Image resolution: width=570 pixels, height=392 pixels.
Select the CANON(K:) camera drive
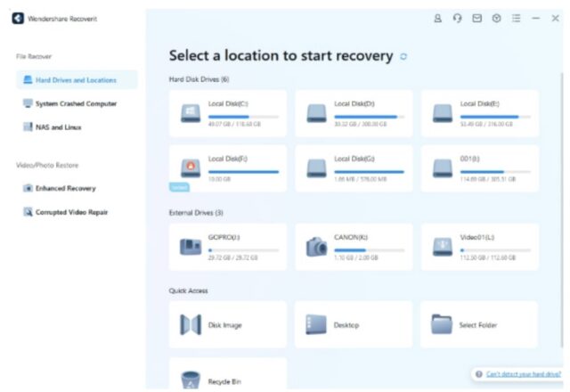pos(316,247)
